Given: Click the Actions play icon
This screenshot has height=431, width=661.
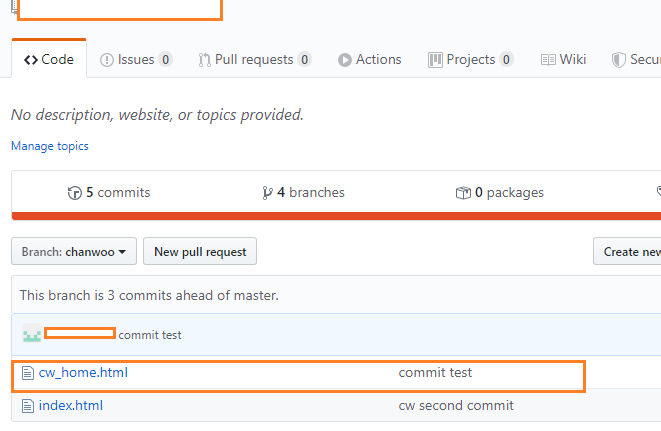Looking at the screenshot, I should coord(344,60).
